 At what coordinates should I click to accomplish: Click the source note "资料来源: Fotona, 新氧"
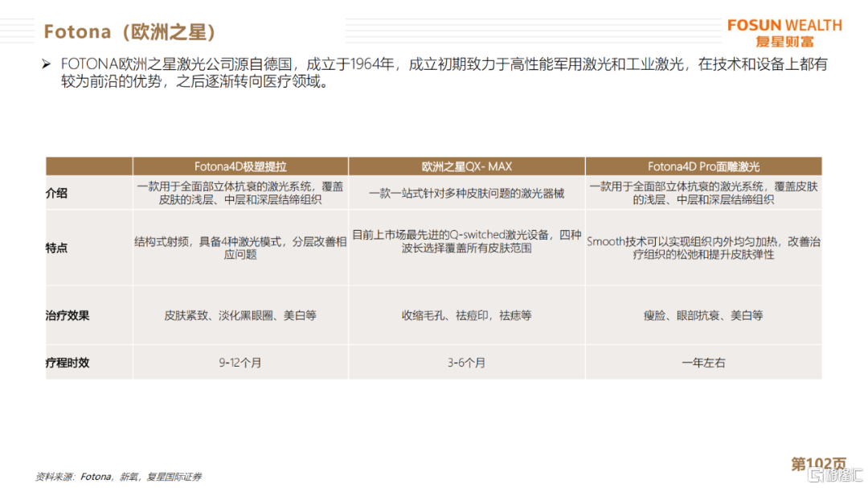(x=118, y=477)
